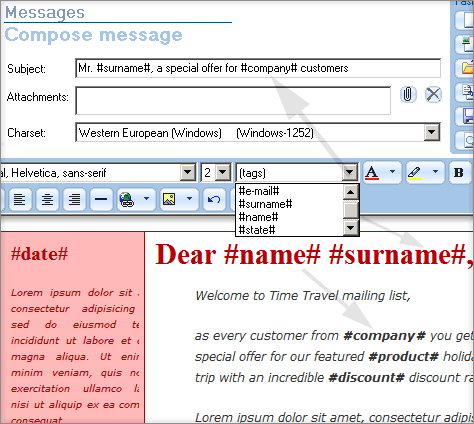Open the font color A tool
Screen dimensions: 474x424
pos(372,173)
